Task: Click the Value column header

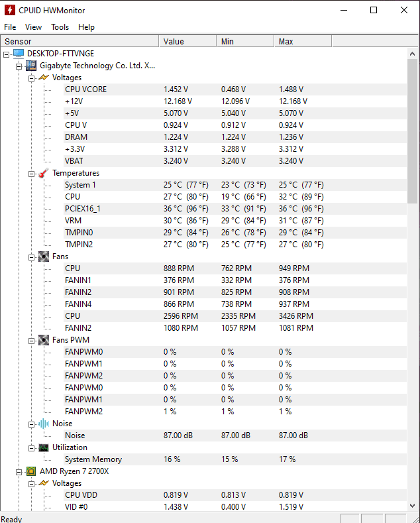Action: pyautogui.click(x=187, y=41)
